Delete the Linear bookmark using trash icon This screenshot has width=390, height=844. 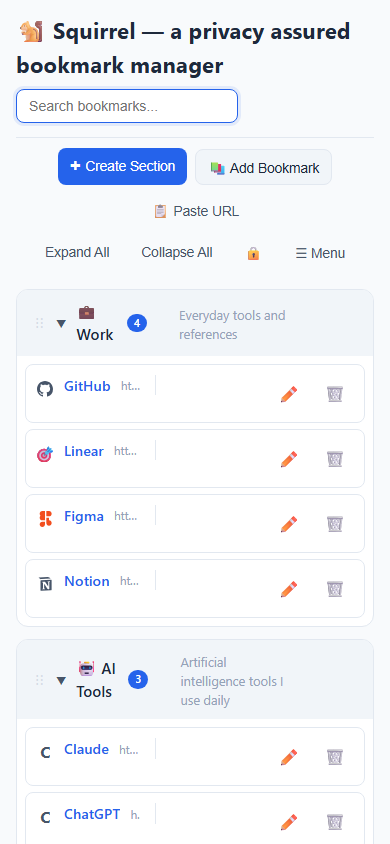pos(335,459)
